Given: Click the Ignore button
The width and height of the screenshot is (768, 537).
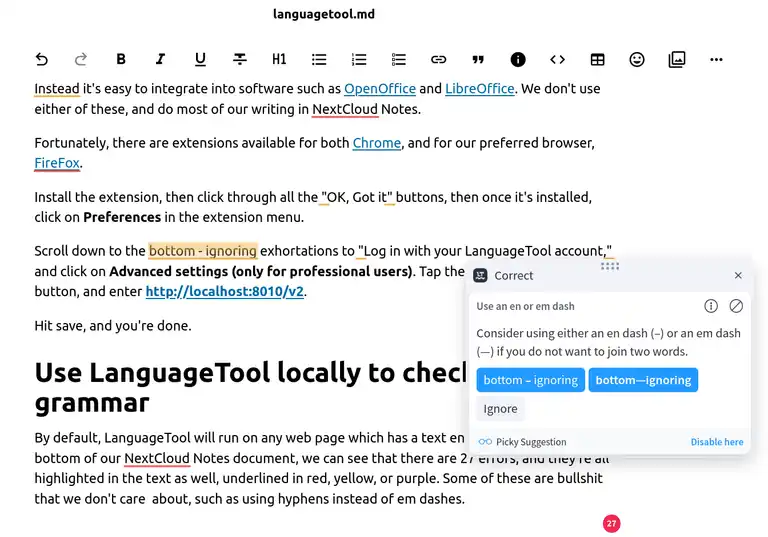Looking at the screenshot, I should 500,409.
